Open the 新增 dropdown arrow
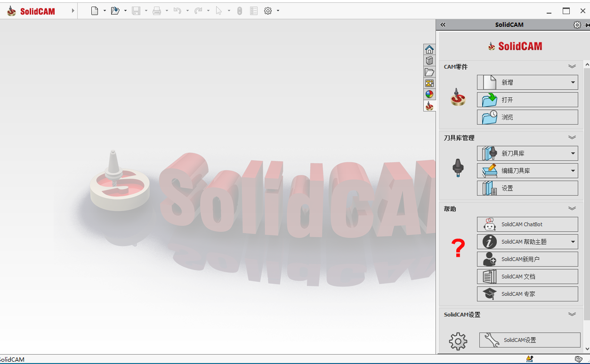This screenshot has width=590, height=364. 573,82
